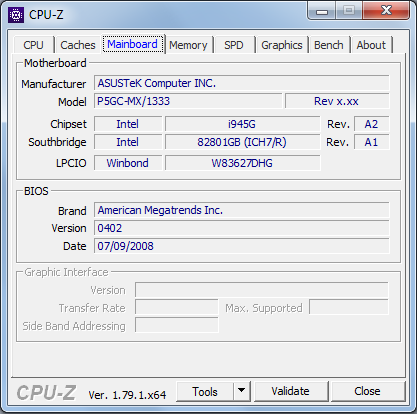The width and height of the screenshot is (417, 414).
Task: Go to the SPD tab
Action: pyautogui.click(x=234, y=45)
